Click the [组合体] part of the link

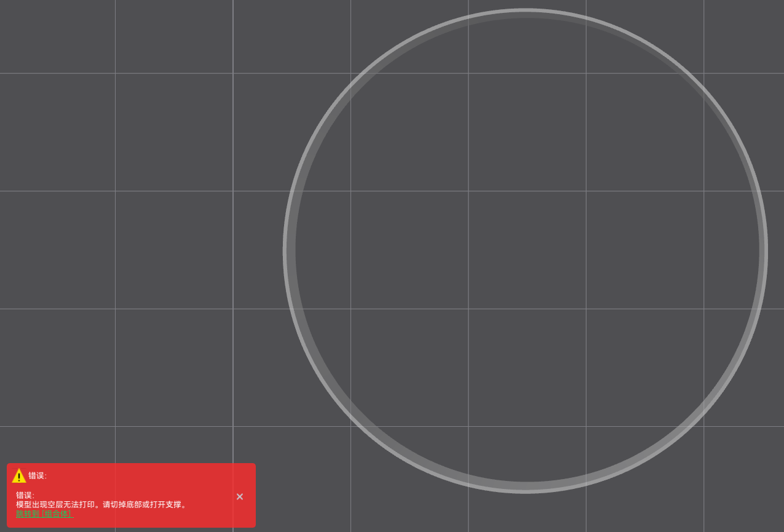click(x=57, y=514)
